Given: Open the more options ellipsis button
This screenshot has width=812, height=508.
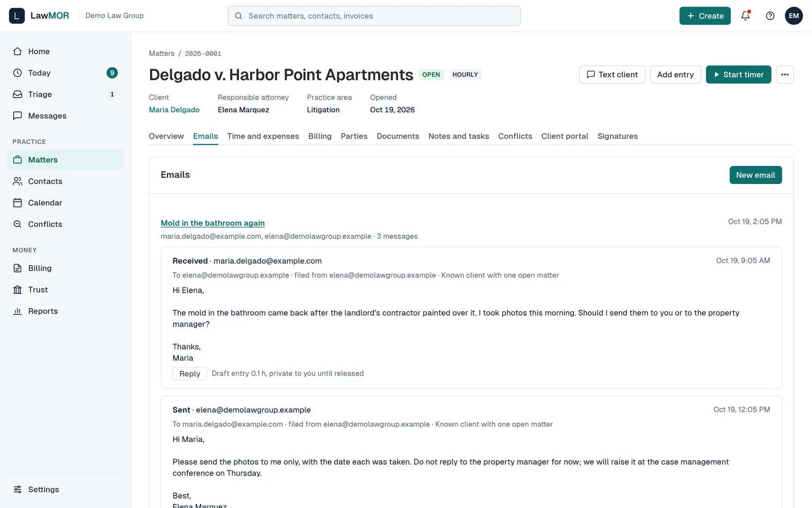Looking at the screenshot, I should [x=785, y=75].
